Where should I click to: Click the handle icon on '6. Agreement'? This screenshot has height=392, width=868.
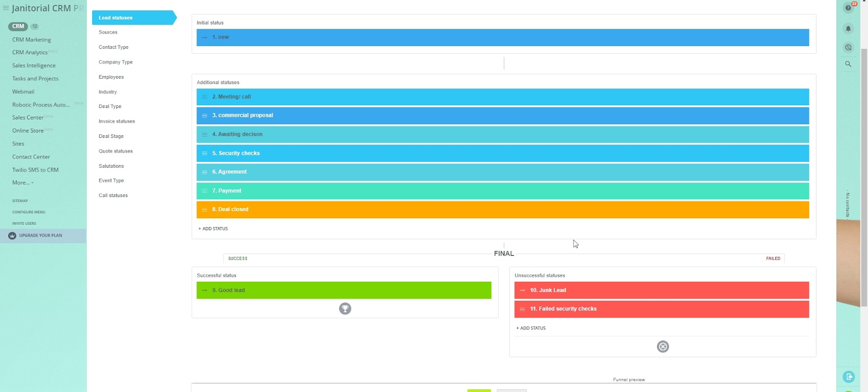click(x=205, y=172)
